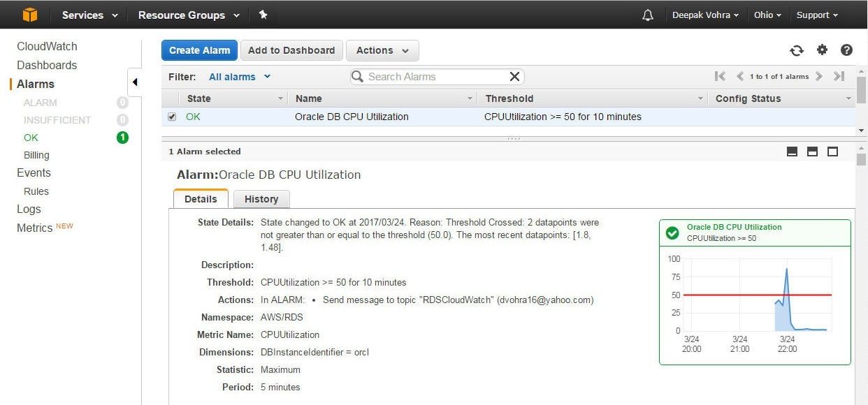Click the Add to Dashboard button
This screenshot has height=405, width=868.
point(291,50)
